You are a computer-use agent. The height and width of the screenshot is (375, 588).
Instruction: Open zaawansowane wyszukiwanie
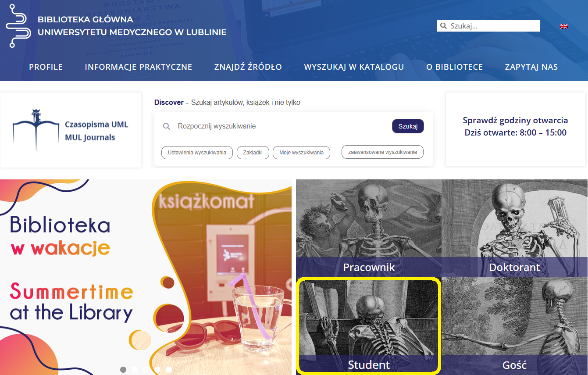coord(382,152)
